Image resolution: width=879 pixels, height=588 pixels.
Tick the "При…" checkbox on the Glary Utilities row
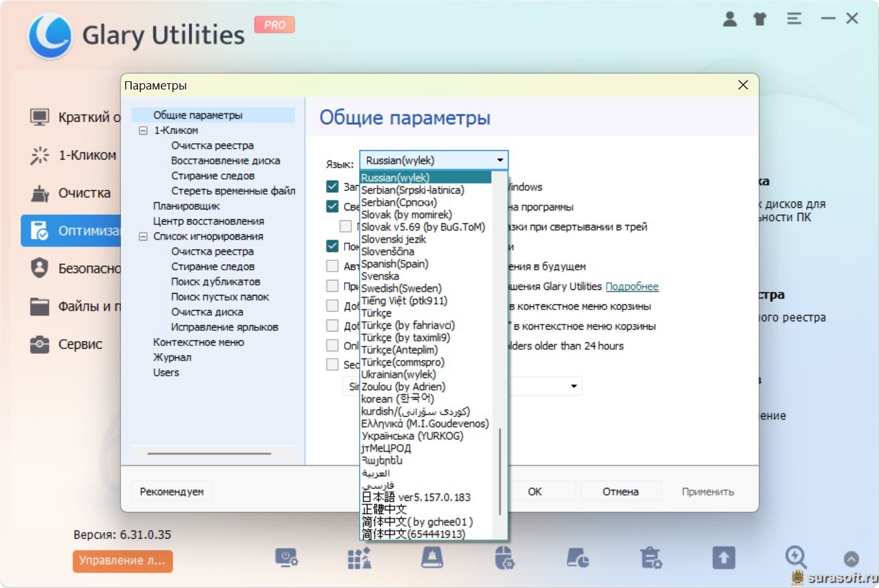coord(333,286)
